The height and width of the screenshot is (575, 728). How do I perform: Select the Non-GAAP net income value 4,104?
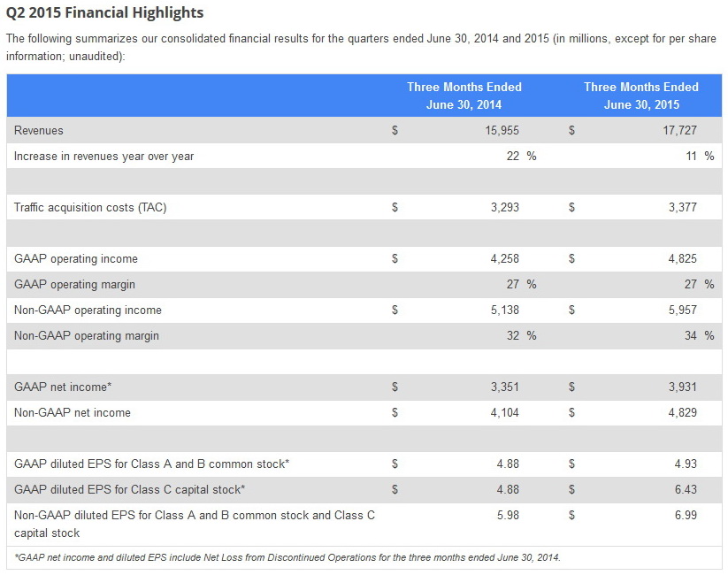point(505,413)
